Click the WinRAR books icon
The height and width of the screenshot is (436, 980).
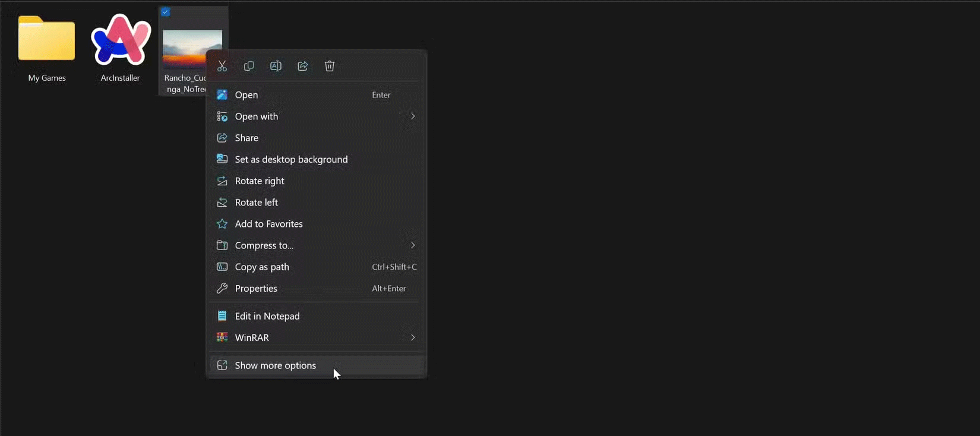coord(222,337)
